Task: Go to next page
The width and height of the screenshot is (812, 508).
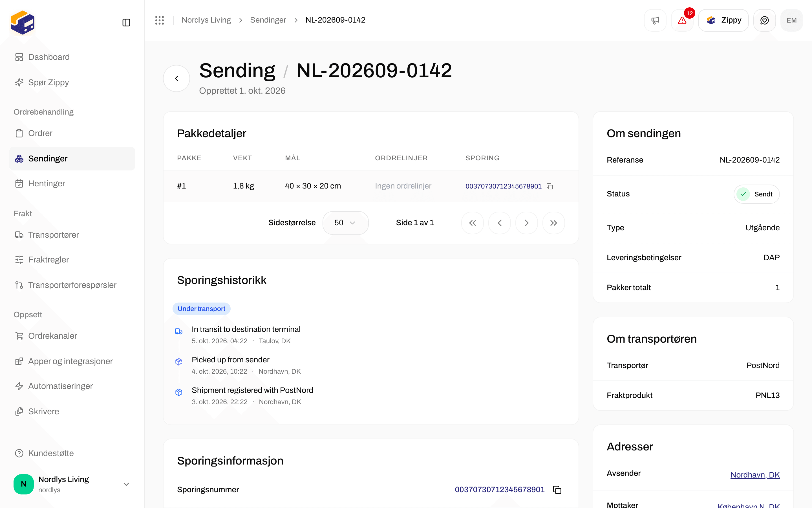Action: 526,223
